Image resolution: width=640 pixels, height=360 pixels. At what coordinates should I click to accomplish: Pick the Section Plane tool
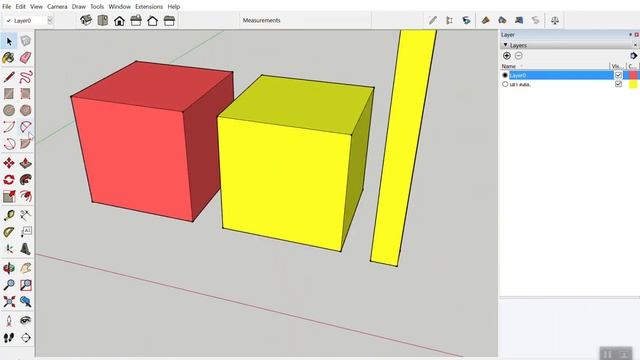click(x=26, y=338)
